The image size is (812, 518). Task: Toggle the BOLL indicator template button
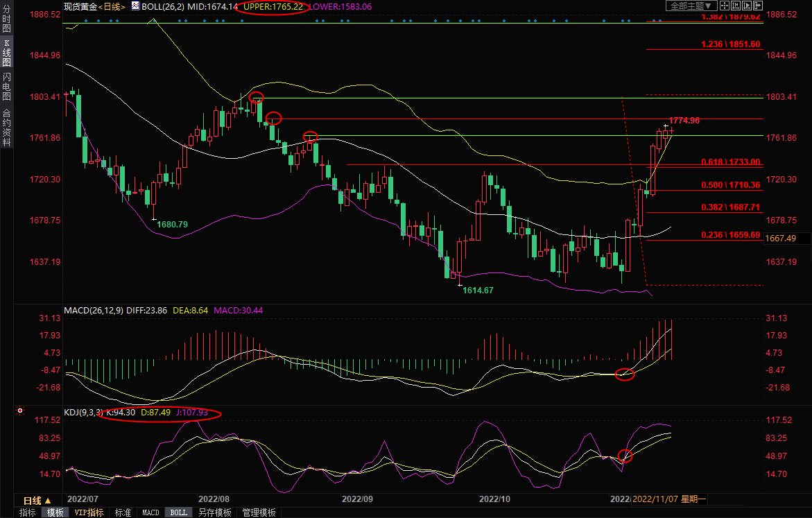(178, 513)
